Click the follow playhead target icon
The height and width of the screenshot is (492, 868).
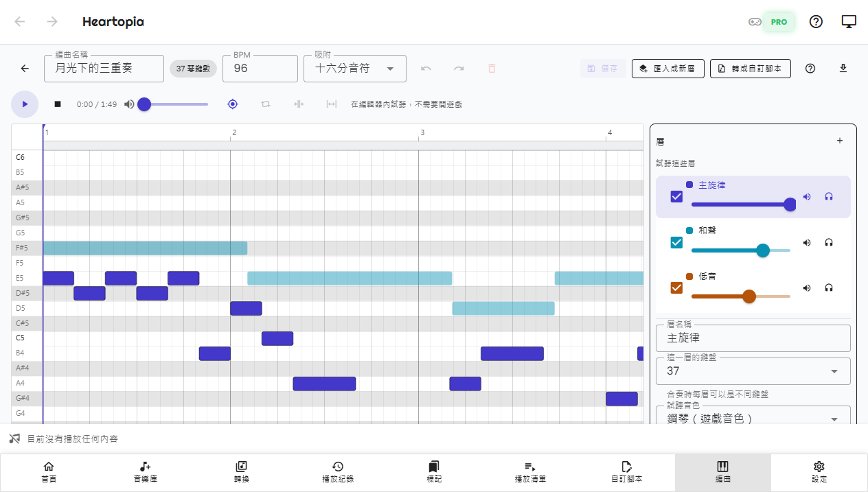[x=233, y=104]
